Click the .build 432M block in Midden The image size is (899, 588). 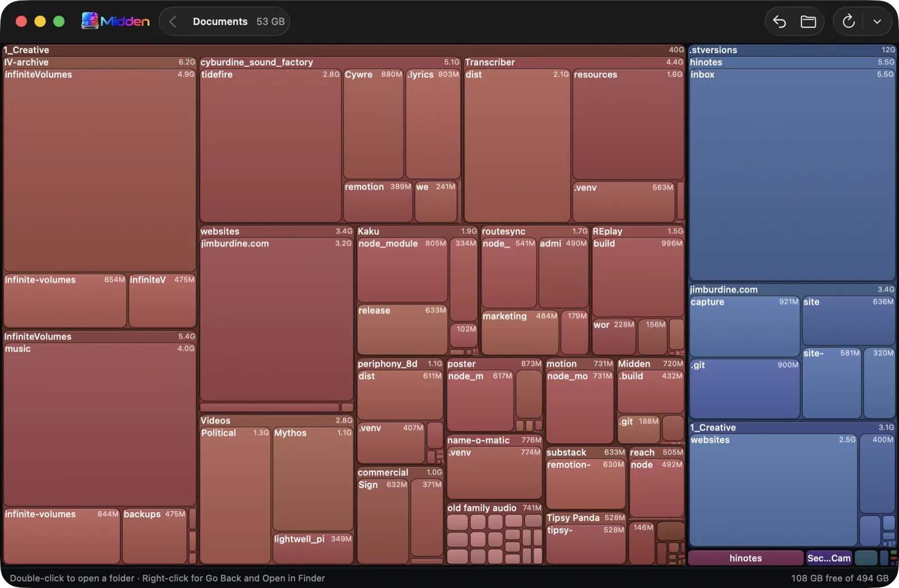[x=651, y=392]
